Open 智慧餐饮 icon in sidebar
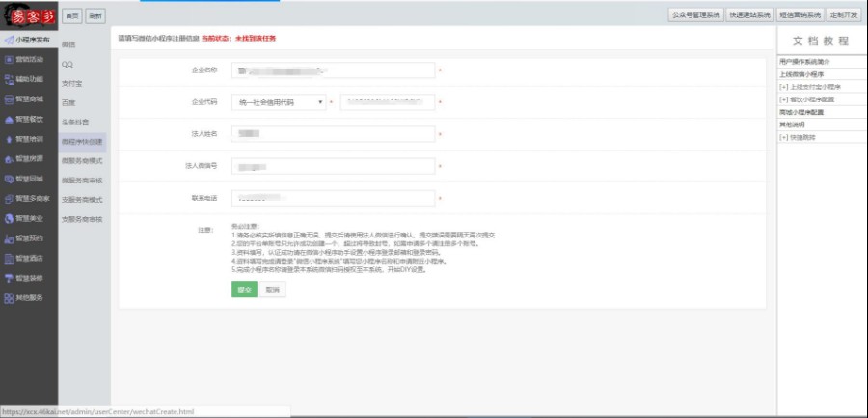This screenshot has width=868, height=418. point(9,119)
